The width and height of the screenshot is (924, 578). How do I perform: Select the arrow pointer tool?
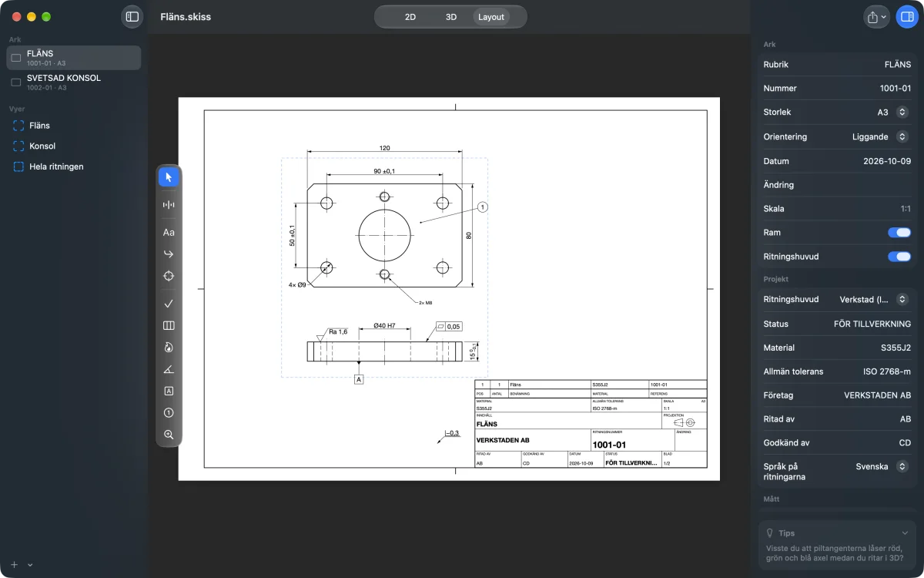coord(169,177)
